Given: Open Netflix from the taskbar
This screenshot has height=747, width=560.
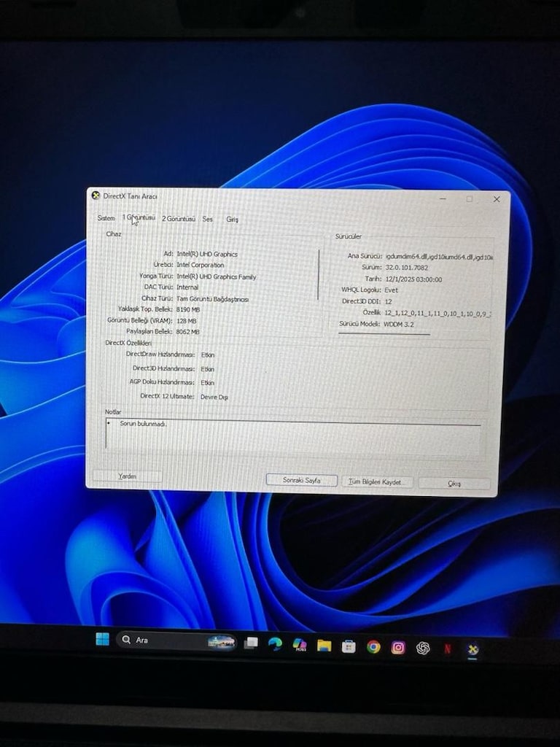Looking at the screenshot, I should (x=447, y=649).
